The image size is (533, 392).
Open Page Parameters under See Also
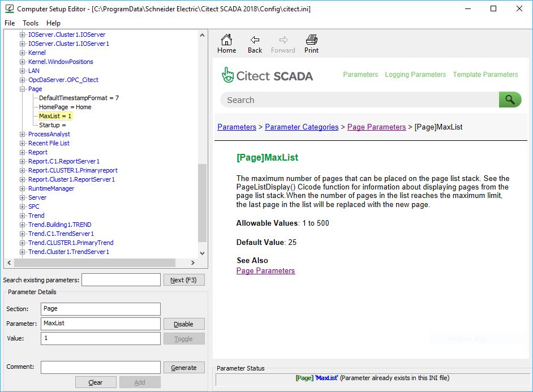tap(265, 271)
